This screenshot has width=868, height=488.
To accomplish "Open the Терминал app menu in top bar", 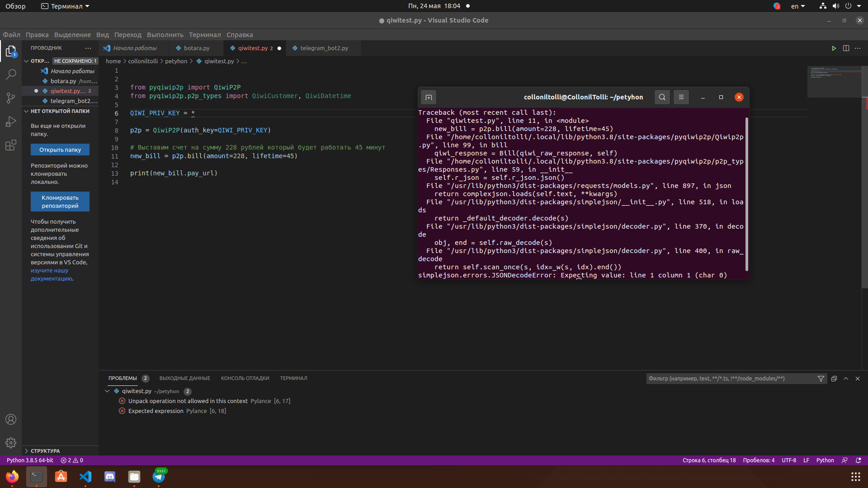I will 65,6.
